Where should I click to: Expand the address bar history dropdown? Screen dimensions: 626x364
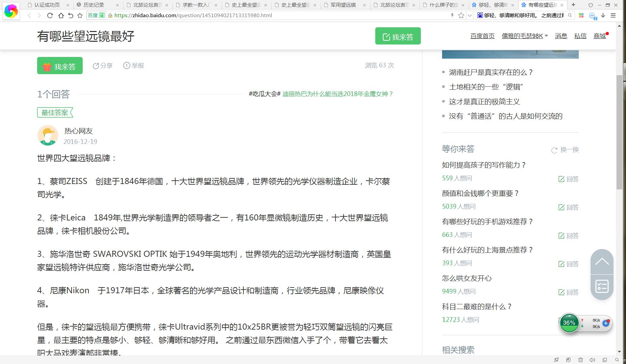click(x=469, y=16)
